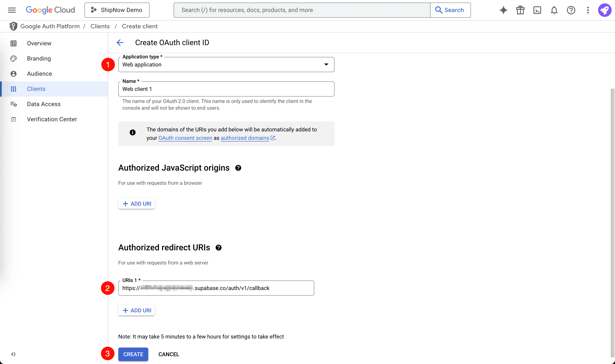Collapse the left side panel
This screenshot has width=615, height=364.
pyautogui.click(x=14, y=354)
